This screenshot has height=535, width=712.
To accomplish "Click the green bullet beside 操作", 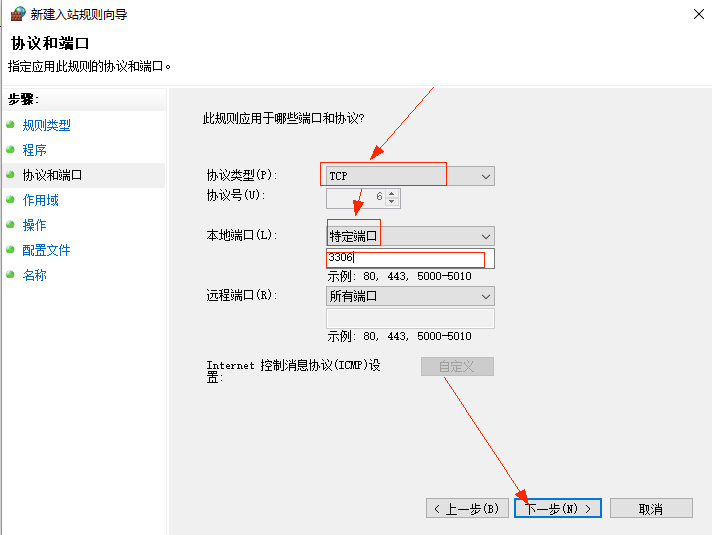I will [x=11, y=225].
